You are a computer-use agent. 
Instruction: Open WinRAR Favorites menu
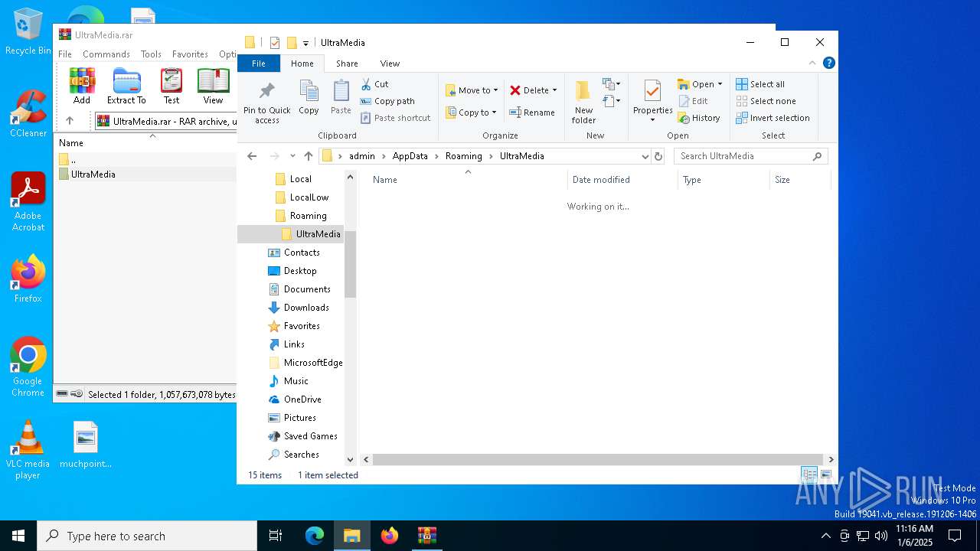click(x=190, y=54)
